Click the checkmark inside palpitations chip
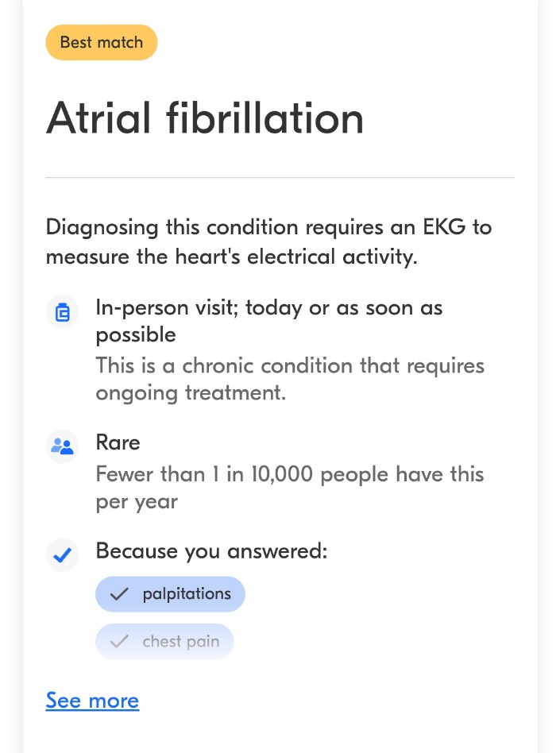The image size is (560, 753). click(119, 594)
